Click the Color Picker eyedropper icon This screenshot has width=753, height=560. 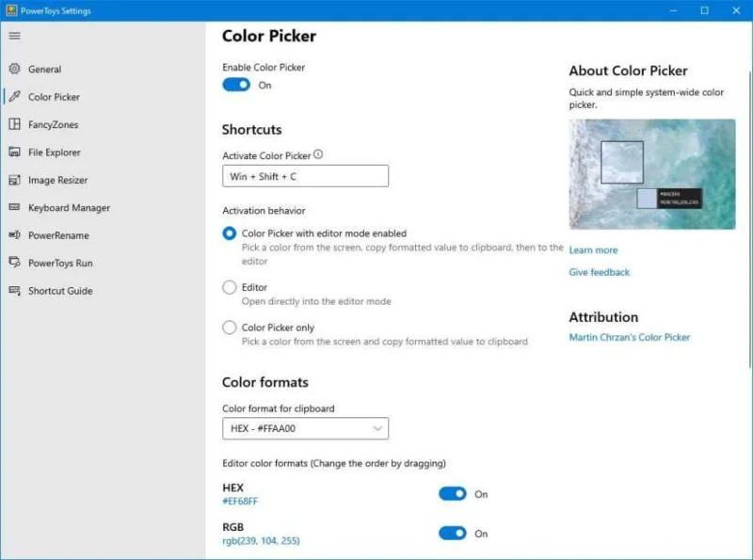point(14,97)
